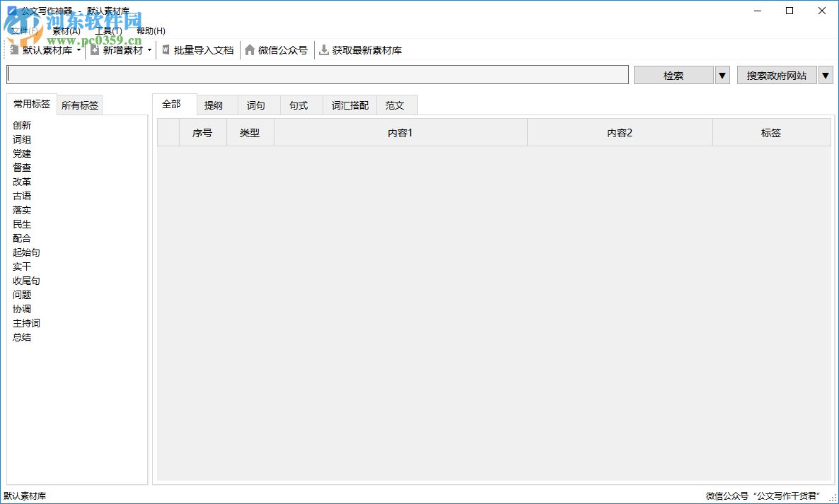Click into the search text field
Screen dimensions: 839x504
point(318,75)
